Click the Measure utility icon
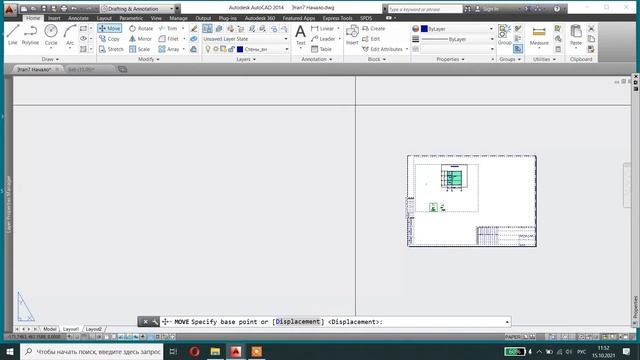The image size is (640, 360). point(539,35)
